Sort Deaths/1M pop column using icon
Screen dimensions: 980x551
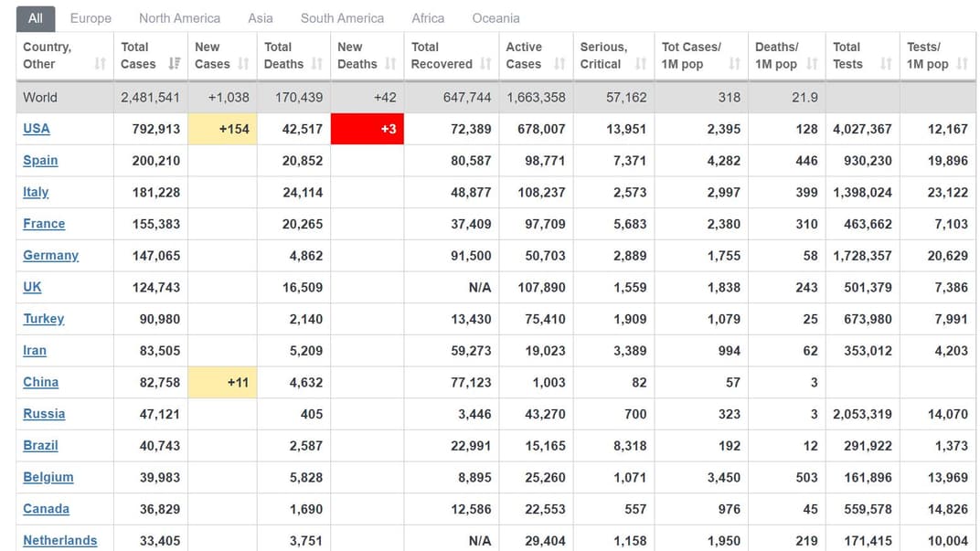(x=812, y=64)
